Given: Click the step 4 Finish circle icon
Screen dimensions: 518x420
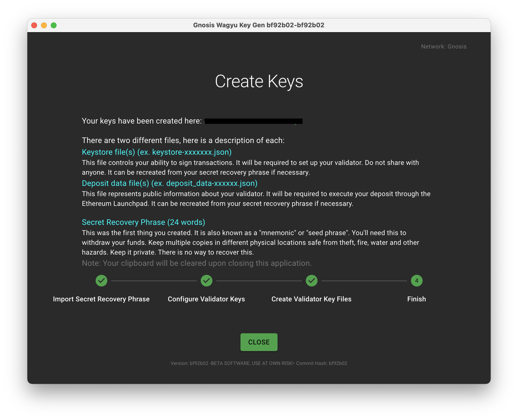Looking at the screenshot, I should click(417, 281).
